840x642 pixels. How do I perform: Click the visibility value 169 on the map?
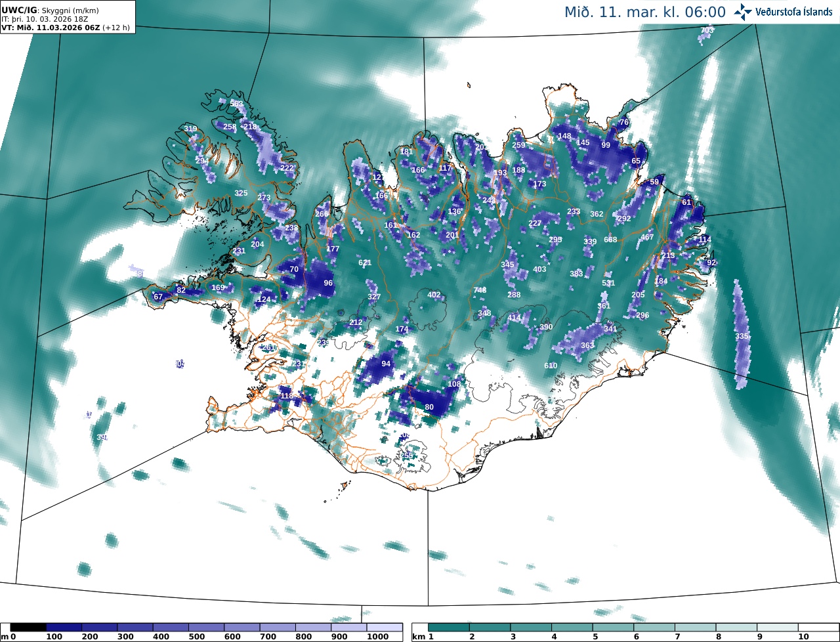(218, 288)
